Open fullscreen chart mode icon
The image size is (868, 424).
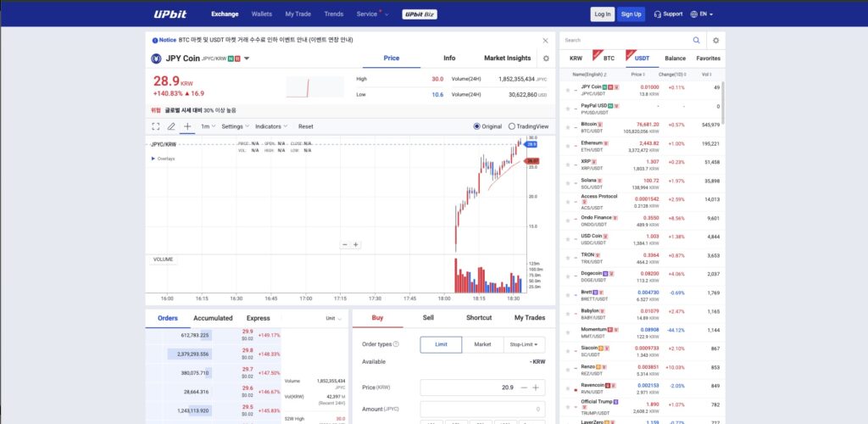[x=156, y=126]
